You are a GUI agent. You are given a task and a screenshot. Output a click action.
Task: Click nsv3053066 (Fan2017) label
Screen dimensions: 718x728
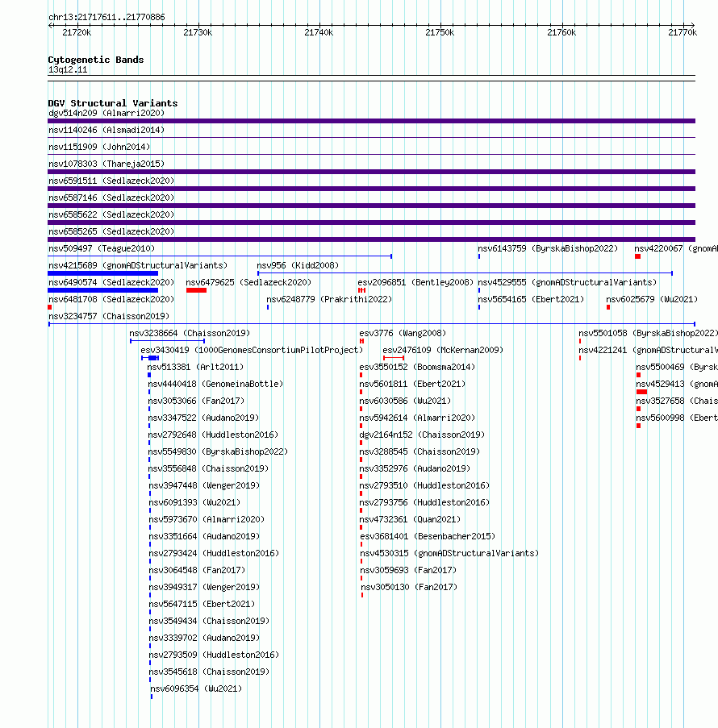(x=196, y=401)
